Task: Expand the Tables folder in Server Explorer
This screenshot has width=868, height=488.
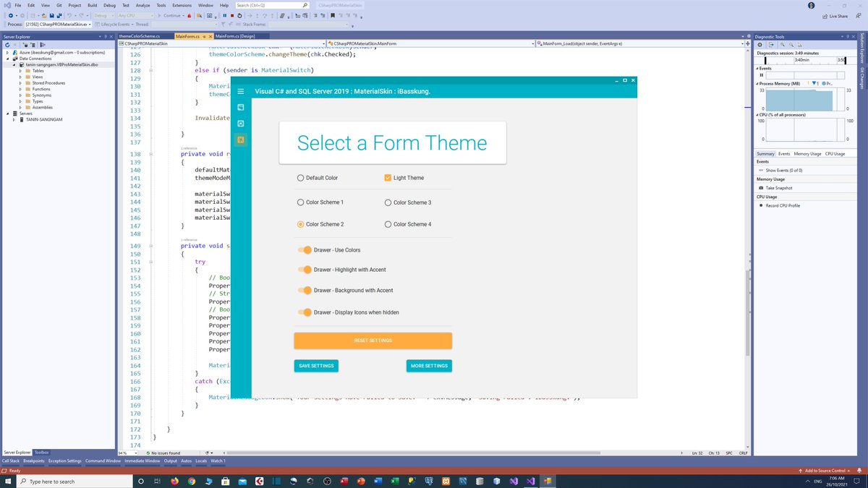Action: (x=20, y=71)
